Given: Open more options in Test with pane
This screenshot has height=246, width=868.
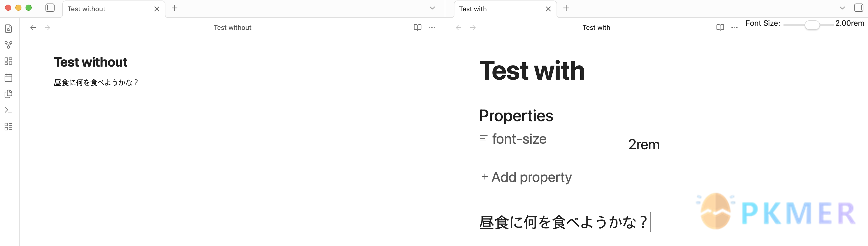Looking at the screenshot, I should click(x=734, y=28).
